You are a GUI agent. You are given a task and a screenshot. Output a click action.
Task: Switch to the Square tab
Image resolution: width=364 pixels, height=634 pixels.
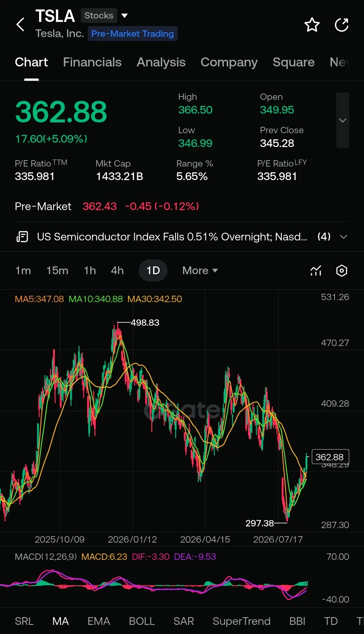point(294,62)
